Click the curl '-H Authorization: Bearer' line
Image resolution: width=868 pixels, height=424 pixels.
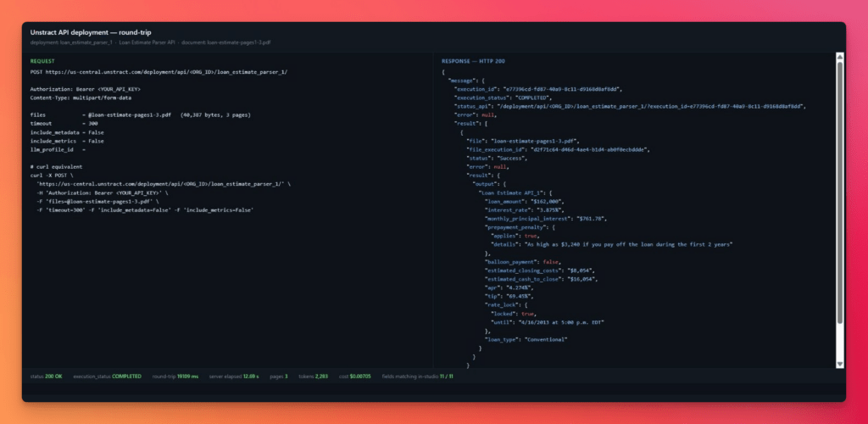[102, 192]
